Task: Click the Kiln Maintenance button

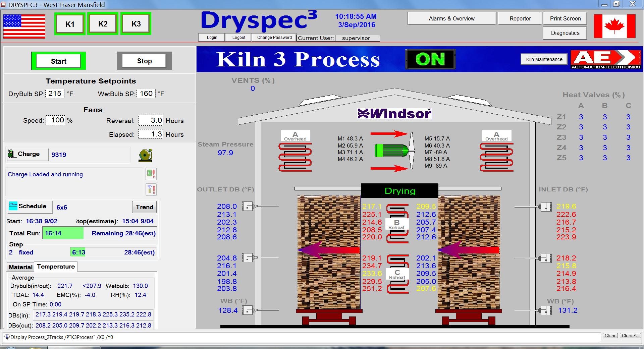Action: point(544,59)
